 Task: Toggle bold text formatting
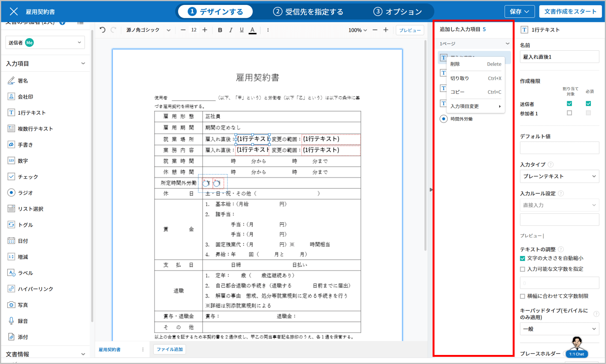point(220,30)
